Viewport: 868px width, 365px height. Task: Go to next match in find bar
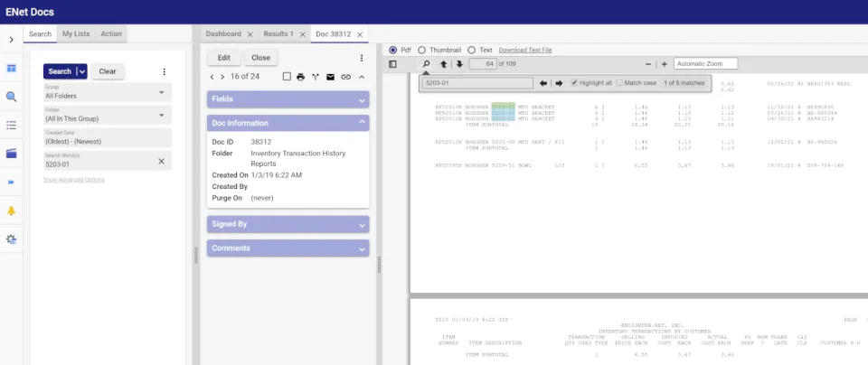[x=559, y=83]
